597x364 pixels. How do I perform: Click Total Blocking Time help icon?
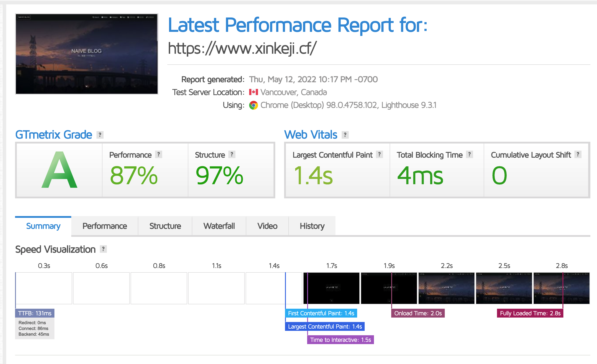click(469, 154)
